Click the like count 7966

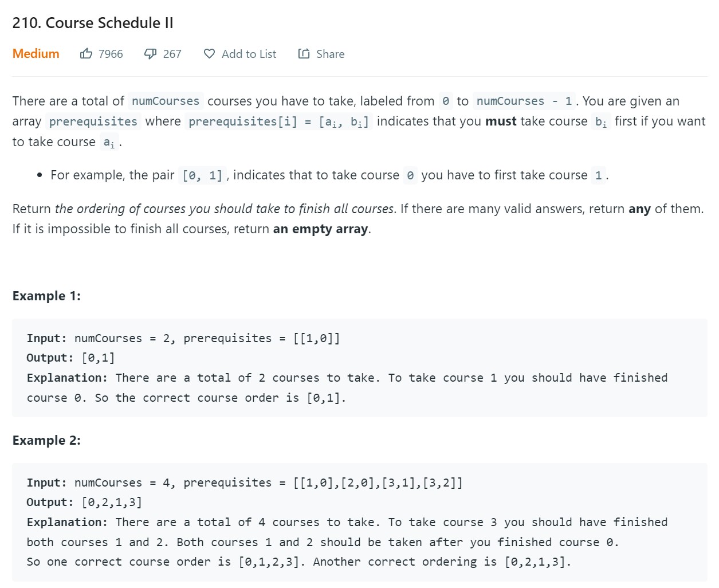(x=111, y=54)
